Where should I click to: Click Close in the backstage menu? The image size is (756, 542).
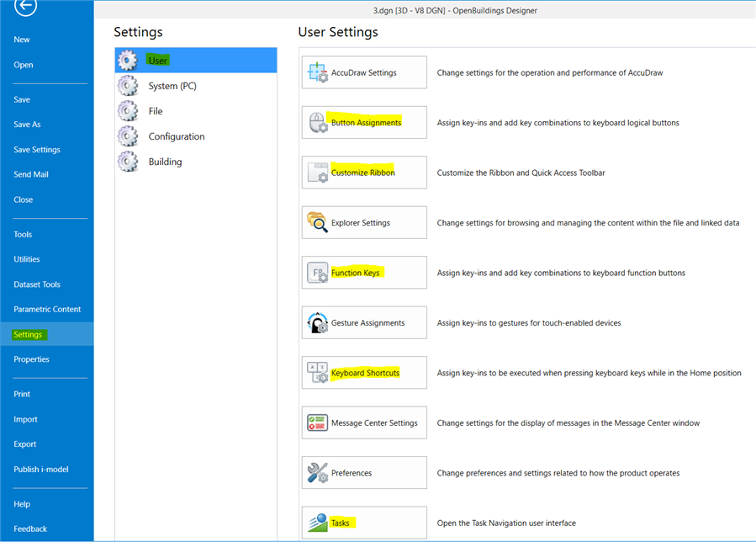(24, 199)
